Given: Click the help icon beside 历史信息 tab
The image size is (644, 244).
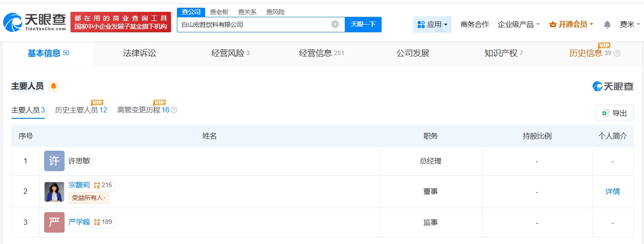Looking at the screenshot, I should 617,53.
